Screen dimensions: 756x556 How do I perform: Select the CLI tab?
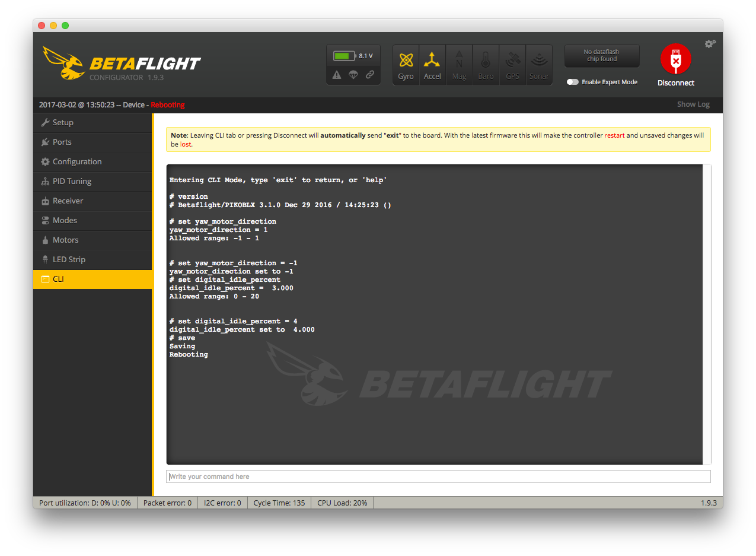coord(92,279)
